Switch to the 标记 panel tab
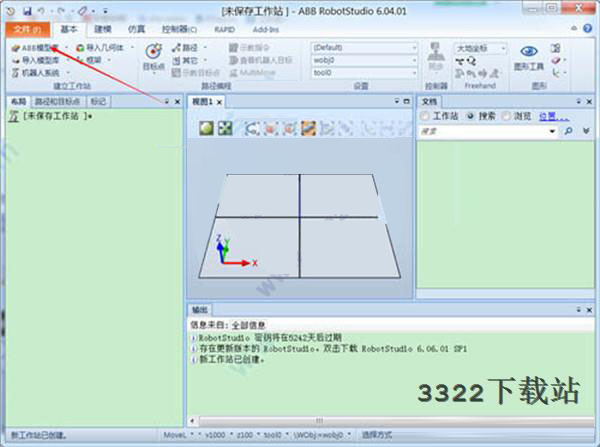 (x=98, y=101)
